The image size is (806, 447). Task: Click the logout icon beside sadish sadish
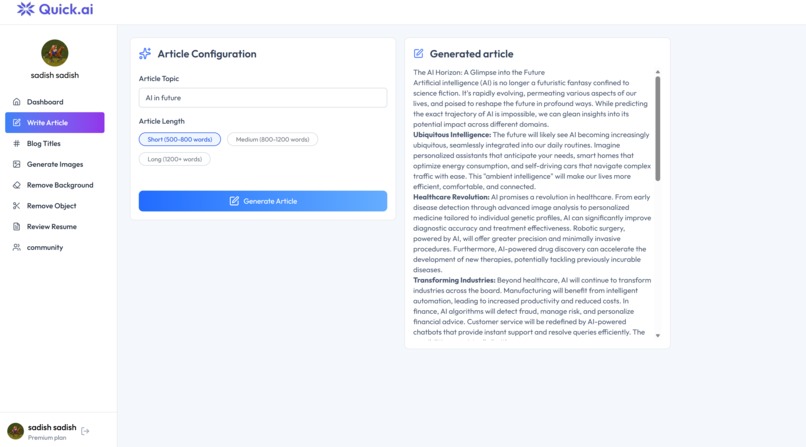pos(85,431)
